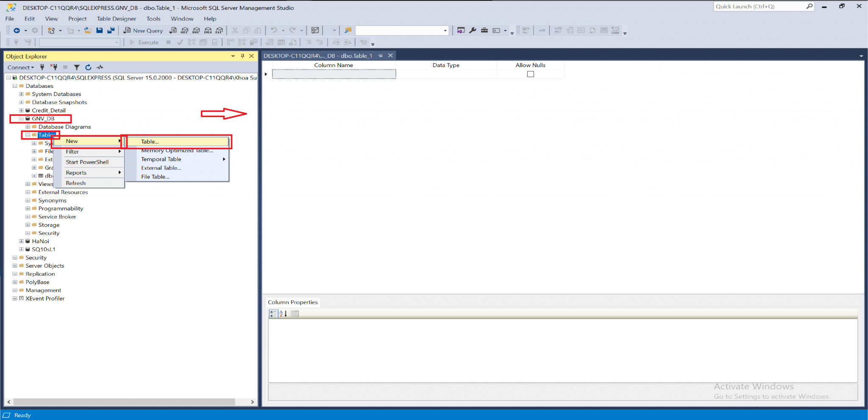Click the Save toolbar icon

point(99,30)
